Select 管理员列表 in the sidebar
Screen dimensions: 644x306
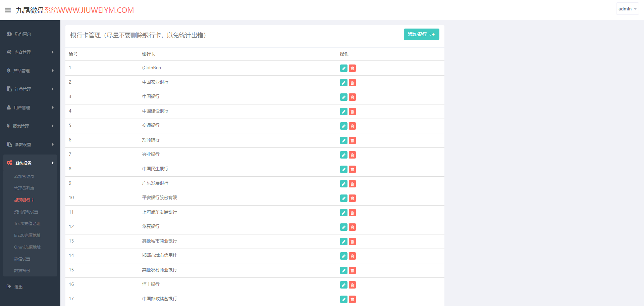(x=24, y=188)
